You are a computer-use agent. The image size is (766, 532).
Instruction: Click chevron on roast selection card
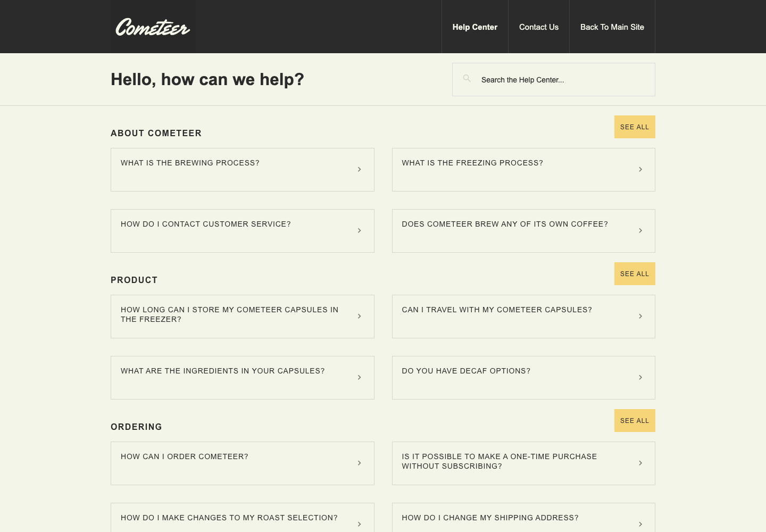(x=360, y=524)
